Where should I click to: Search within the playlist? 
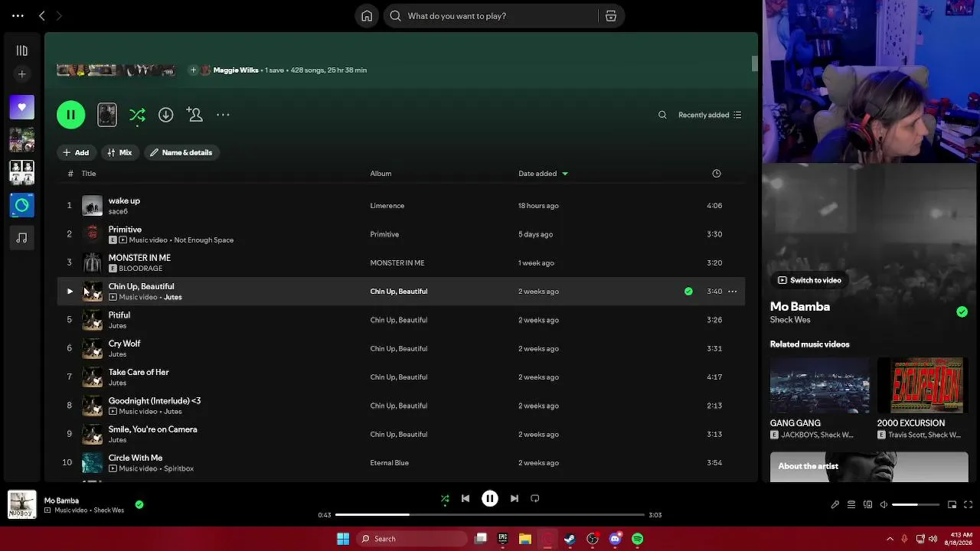pyautogui.click(x=662, y=115)
